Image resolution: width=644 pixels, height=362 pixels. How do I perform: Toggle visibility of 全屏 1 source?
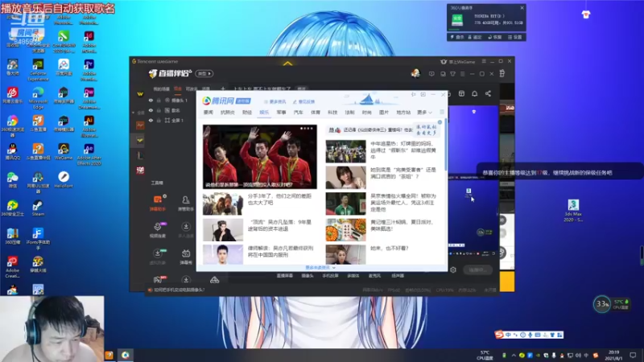[151, 120]
